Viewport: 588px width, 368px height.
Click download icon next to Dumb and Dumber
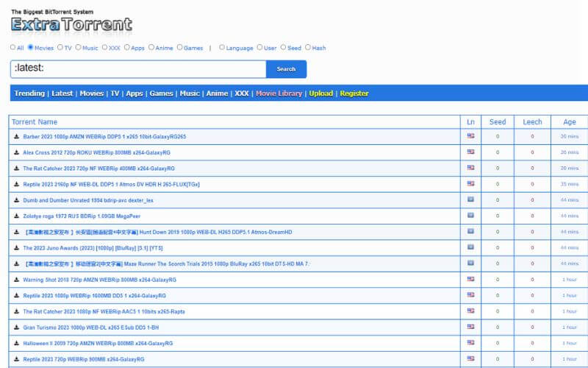pos(16,200)
